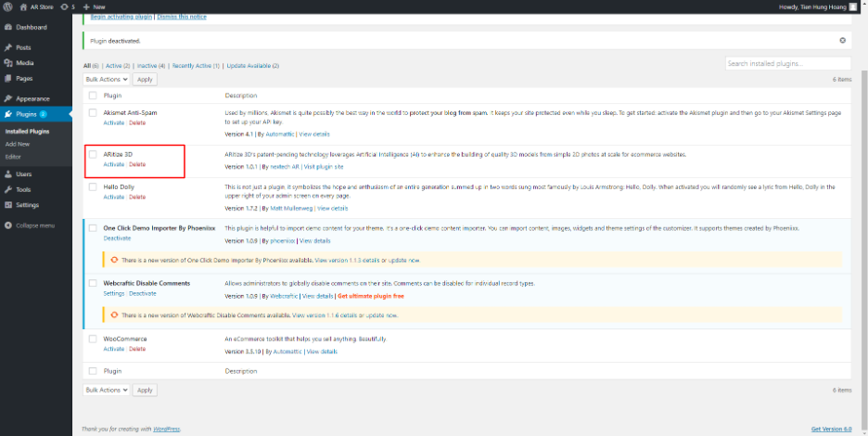Toggle select-all checkbox in table footer
Screen dimensions: 868x436
pyautogui.click(x=93, y=371)
